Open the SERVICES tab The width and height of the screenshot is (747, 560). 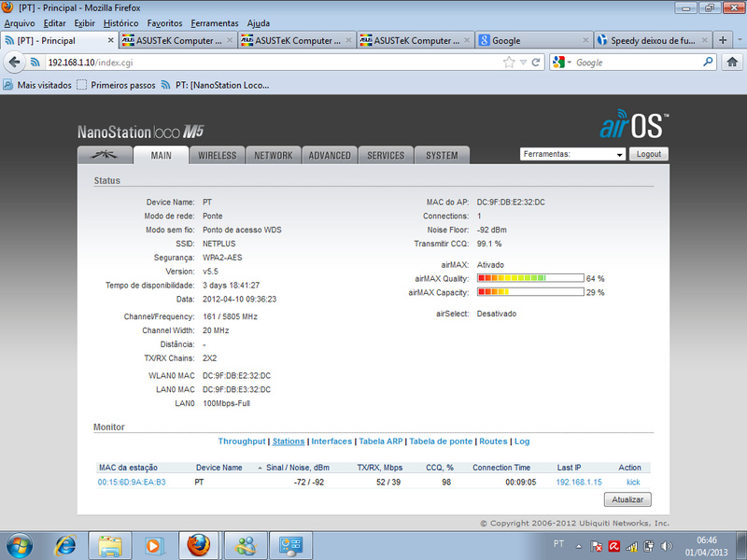coord(386,155)
